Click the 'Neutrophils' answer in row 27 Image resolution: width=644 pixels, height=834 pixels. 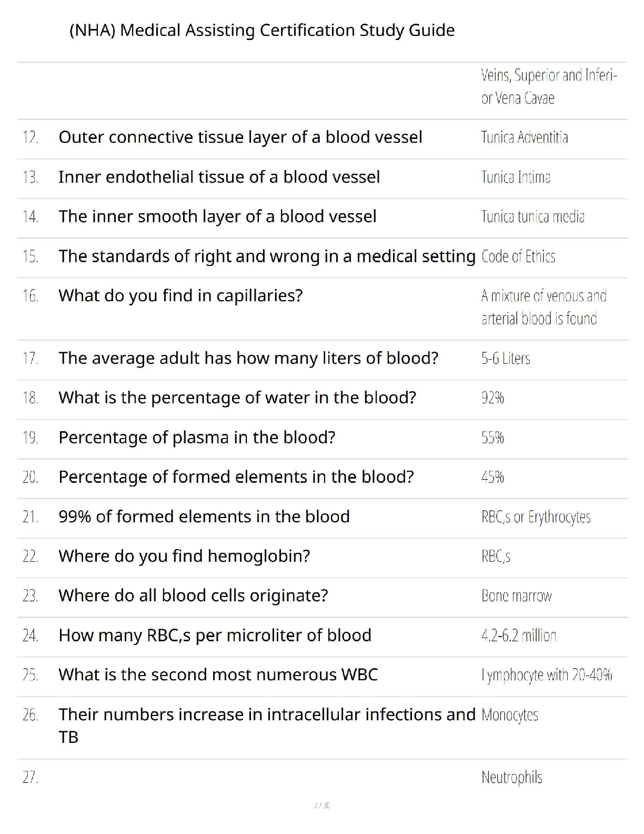(511, 777)
